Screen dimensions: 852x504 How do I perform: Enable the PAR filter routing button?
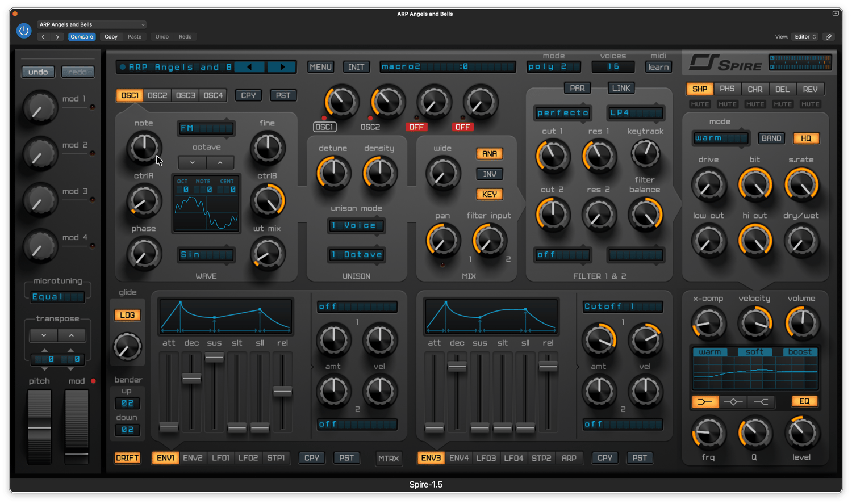(577, 88)
